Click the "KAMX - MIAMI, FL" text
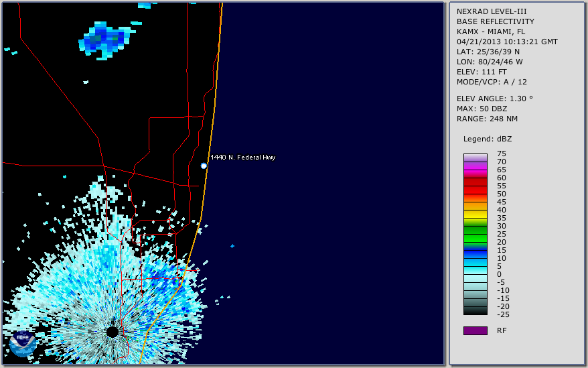Viewport: 588px width, 368px height. [491, 32]
